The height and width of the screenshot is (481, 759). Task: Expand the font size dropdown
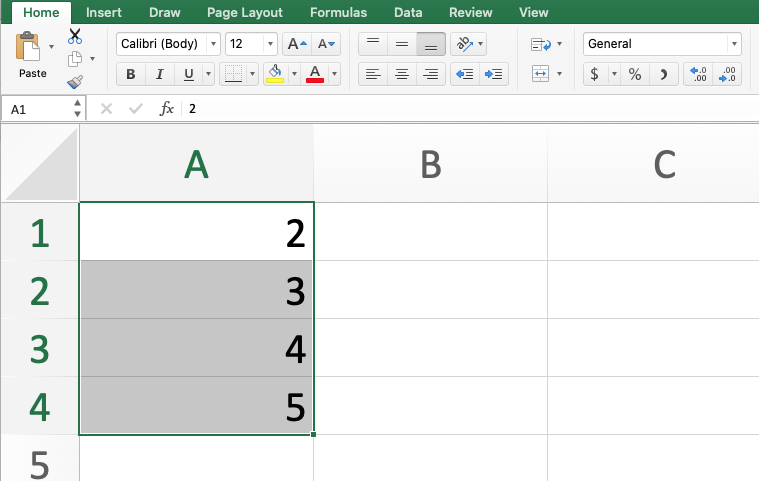pos(271,44)
